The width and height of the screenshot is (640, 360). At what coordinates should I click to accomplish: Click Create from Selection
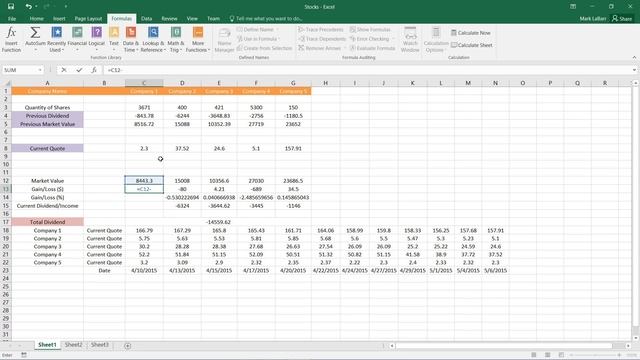click(264, 48)
